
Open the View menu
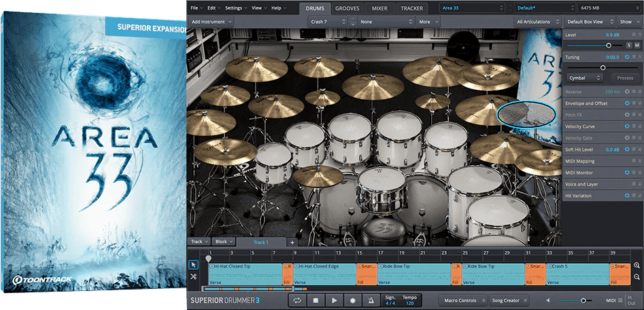(258, 7)
